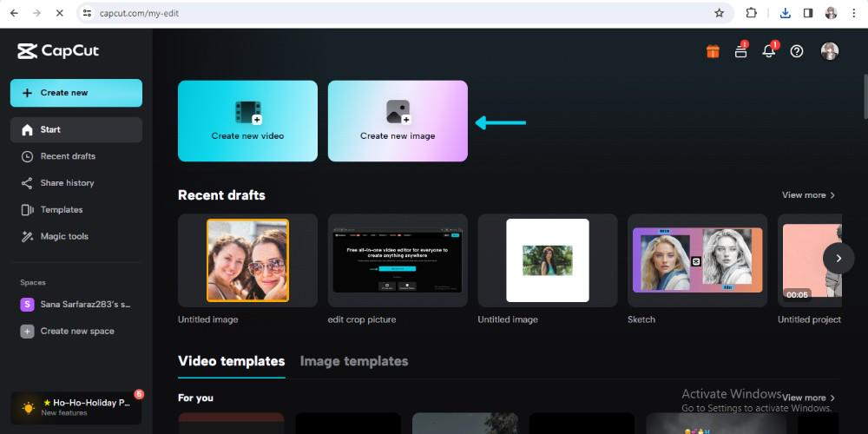Open the CapCut profile avatar
Image resolution: width=868 pixels, height=434 pixels.
(829, 51)
